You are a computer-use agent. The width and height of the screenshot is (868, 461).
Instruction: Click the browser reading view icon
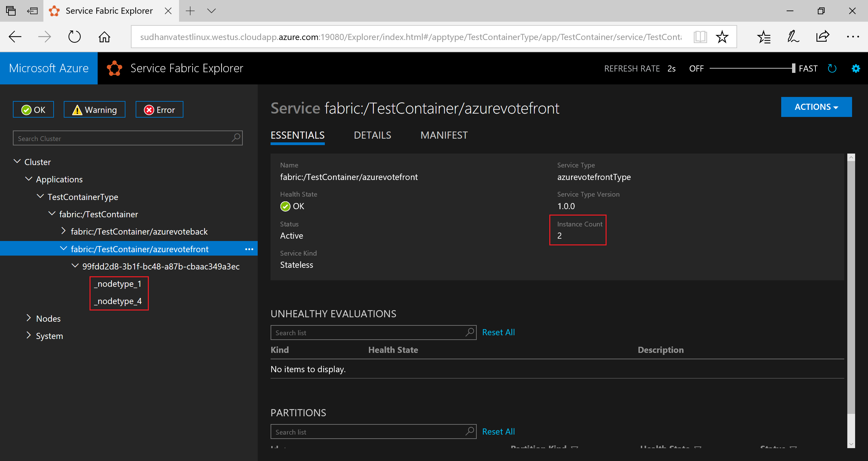pos(700,37)
